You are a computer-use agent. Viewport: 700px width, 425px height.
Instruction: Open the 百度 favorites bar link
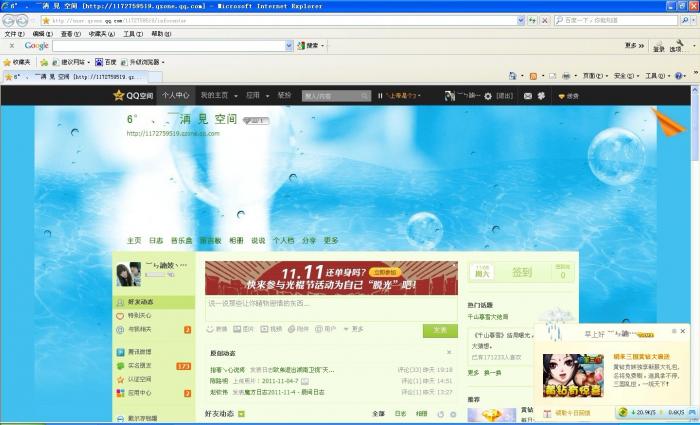[x=106, y=62]
